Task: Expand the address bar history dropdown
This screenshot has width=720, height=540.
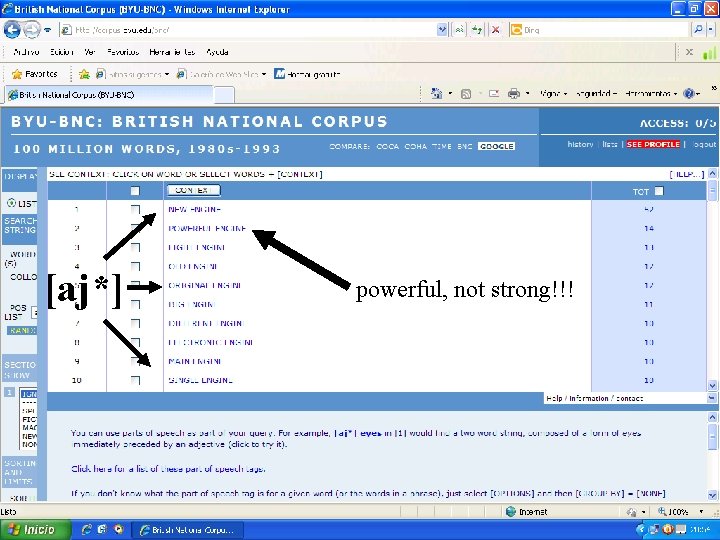Action: pyautogui.click(x=442, y=30)
